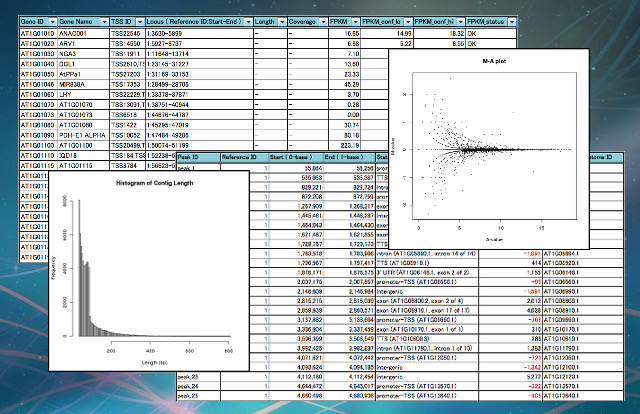Select FPKM value 45.29
This screenshot has width=640, height=414.
tap(344, 85)
